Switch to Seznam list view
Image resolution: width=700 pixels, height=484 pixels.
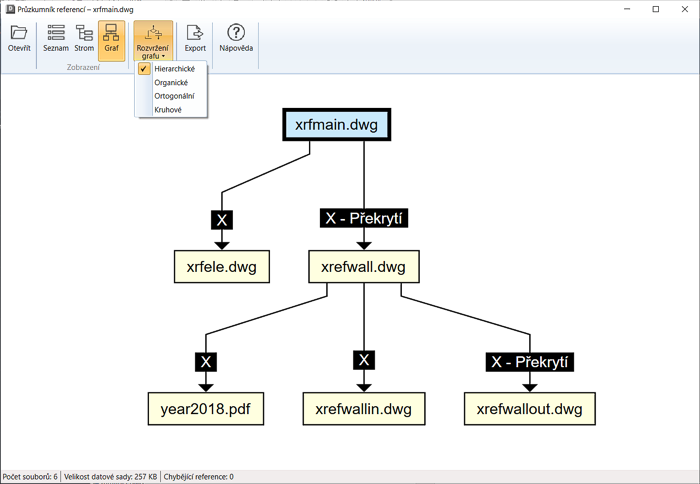[56, 34]
